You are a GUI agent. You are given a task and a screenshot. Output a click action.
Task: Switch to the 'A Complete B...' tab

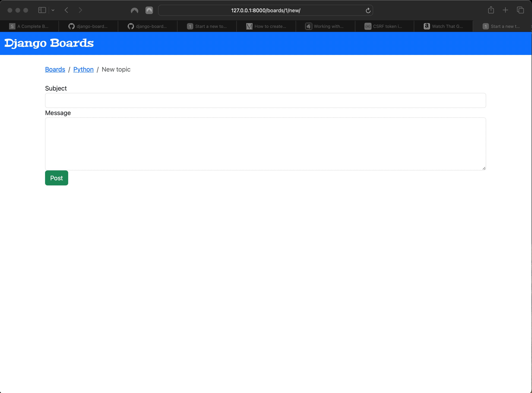[x=29, y=26]
